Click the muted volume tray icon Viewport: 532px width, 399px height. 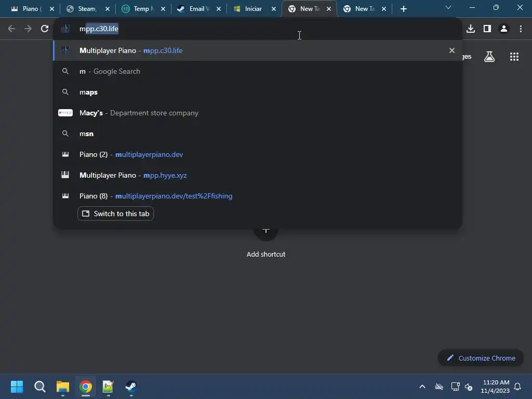click(x=469, y=387)
